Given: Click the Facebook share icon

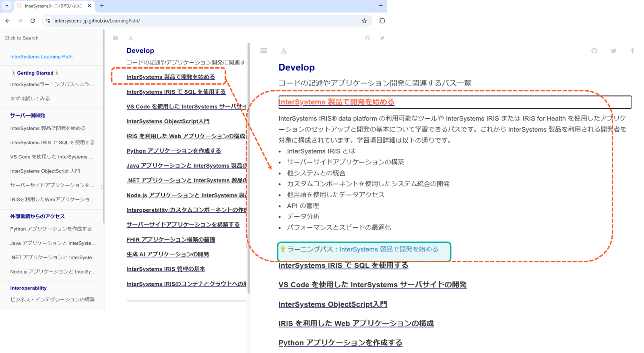Looking at the screenshot, I should (632, 51).
